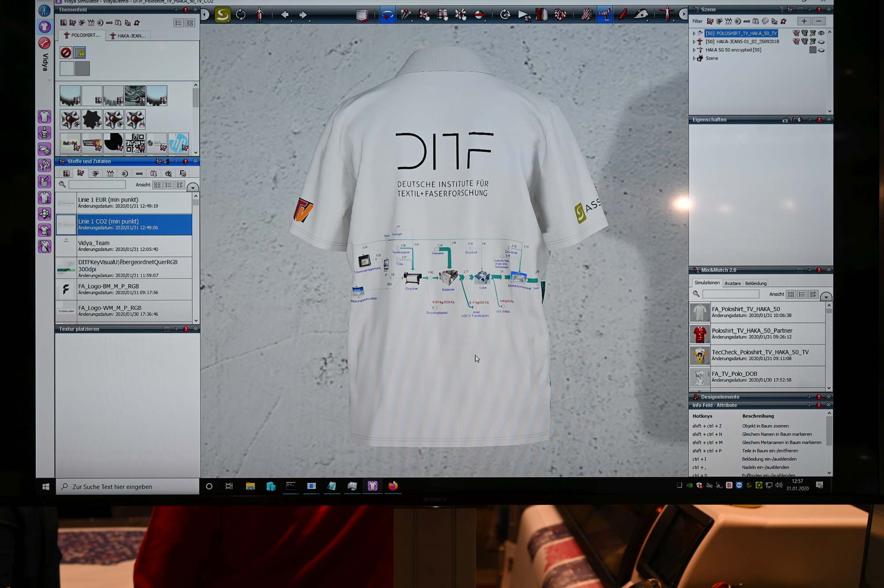Click the warning triangle icon in Themenfeld
884x588 pixels.
click(x=80, y=53)
